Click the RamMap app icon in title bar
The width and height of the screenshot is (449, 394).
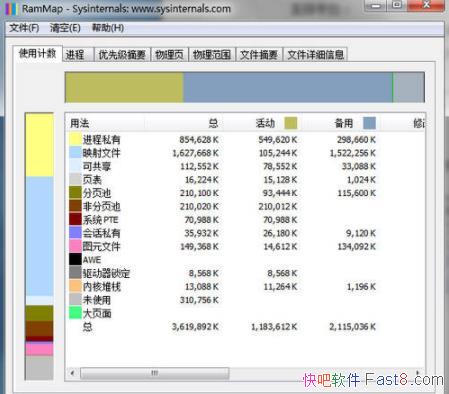click(x=11, y=8)
